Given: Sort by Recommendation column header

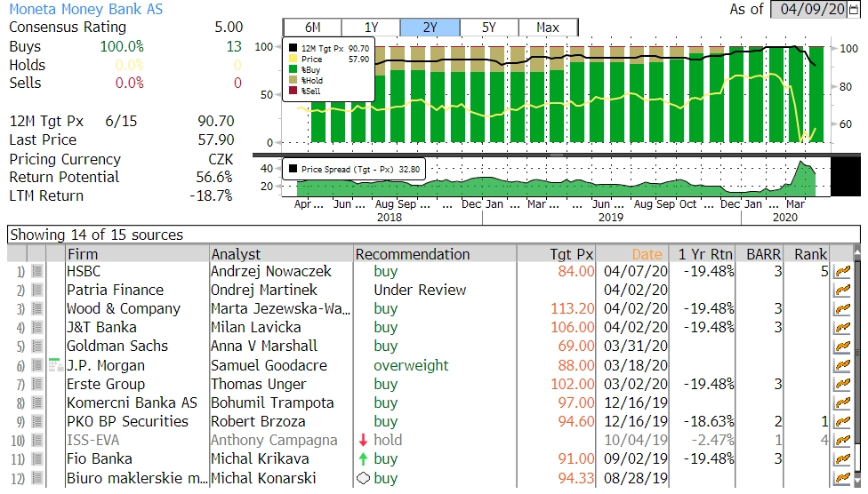Looking at the screenshot, I should [435, 254].
